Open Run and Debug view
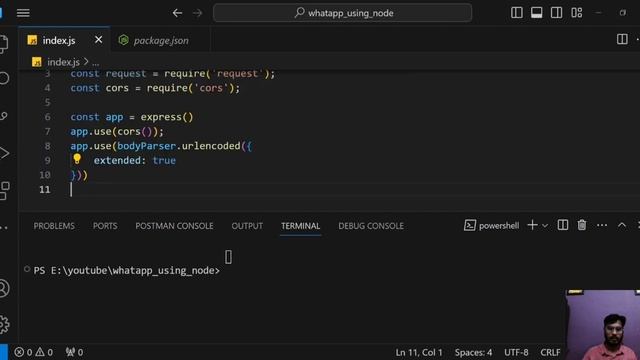Image resolution: width=640 pixels, height=360 pixels. 4,153
